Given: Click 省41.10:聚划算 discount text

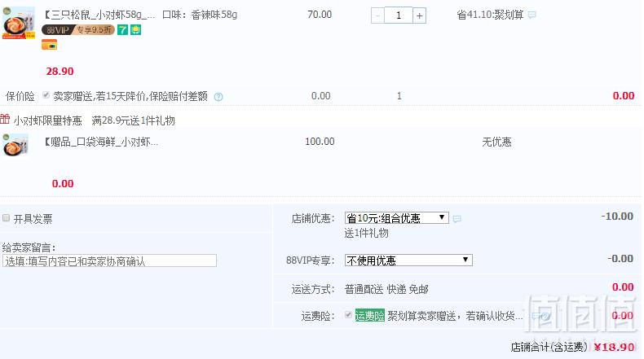Looking at the screenshot, I should (x=490, y=15).
